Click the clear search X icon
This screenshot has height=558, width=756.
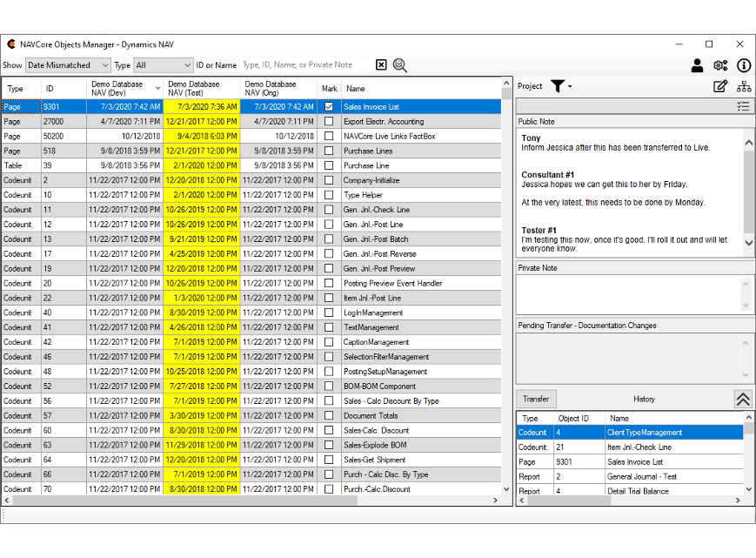381,65
